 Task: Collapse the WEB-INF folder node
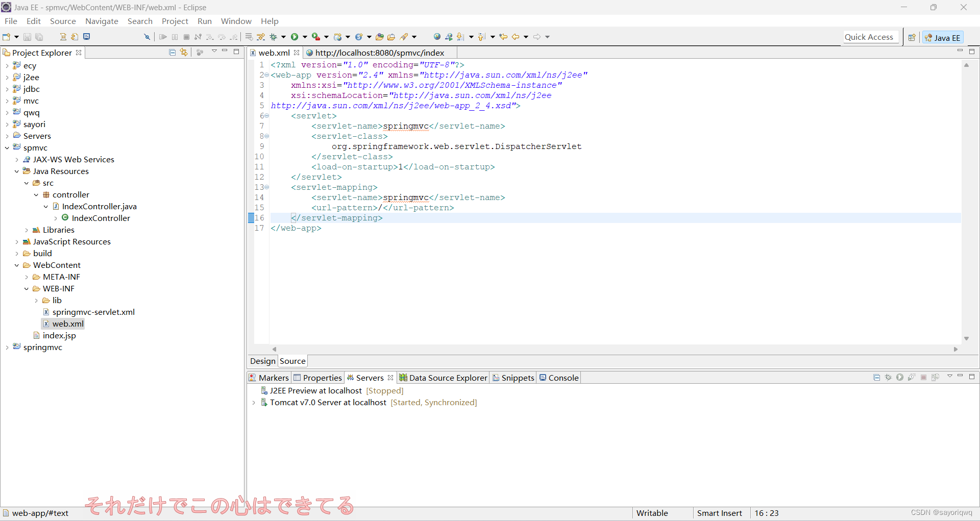27,289
